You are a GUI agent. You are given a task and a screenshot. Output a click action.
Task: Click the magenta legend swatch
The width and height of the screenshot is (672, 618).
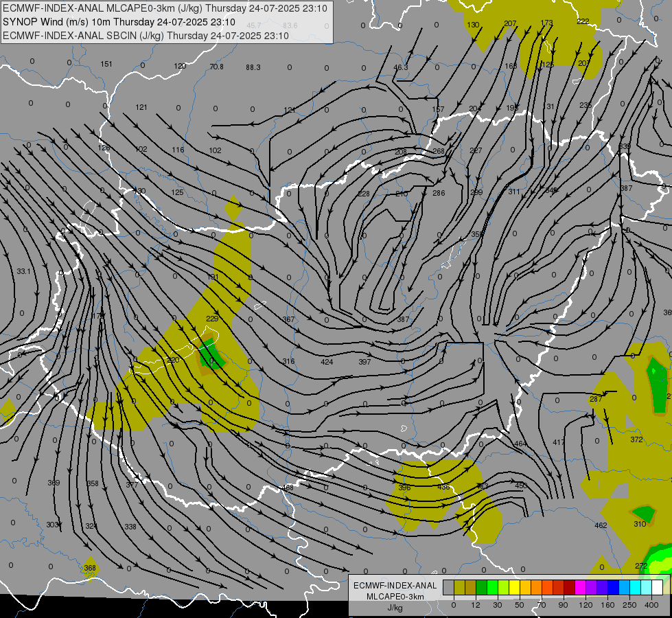580,588
